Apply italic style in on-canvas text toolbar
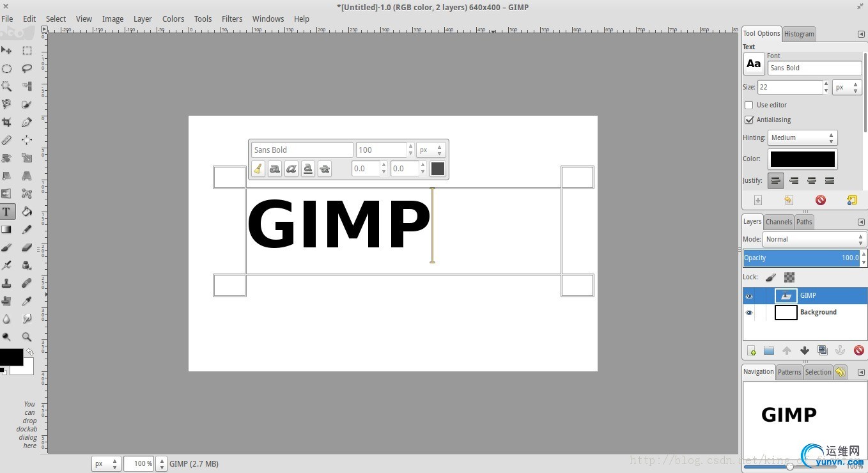Image resolution: width=868 pixels, height=473 pixels. coord(291,169)
